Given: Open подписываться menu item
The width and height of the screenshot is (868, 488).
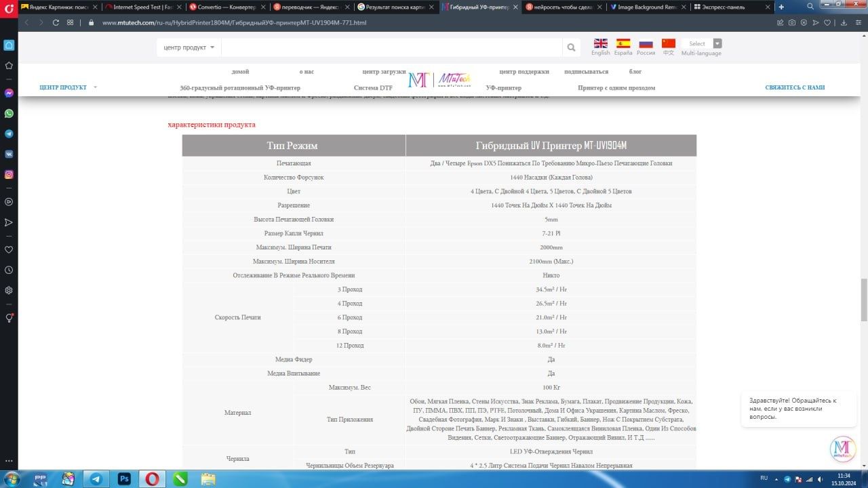Looking at the screenshot, I should [586, 71].
